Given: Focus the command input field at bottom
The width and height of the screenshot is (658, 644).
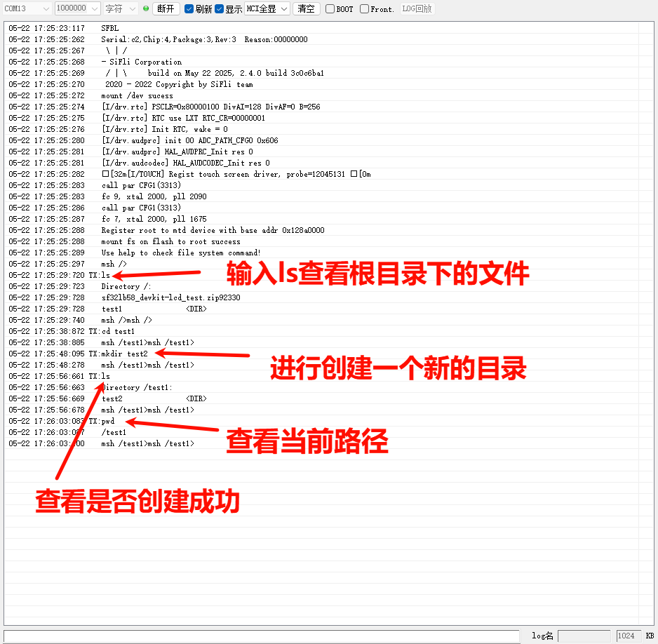Looking at the screenshot, I should coord(261,636).
